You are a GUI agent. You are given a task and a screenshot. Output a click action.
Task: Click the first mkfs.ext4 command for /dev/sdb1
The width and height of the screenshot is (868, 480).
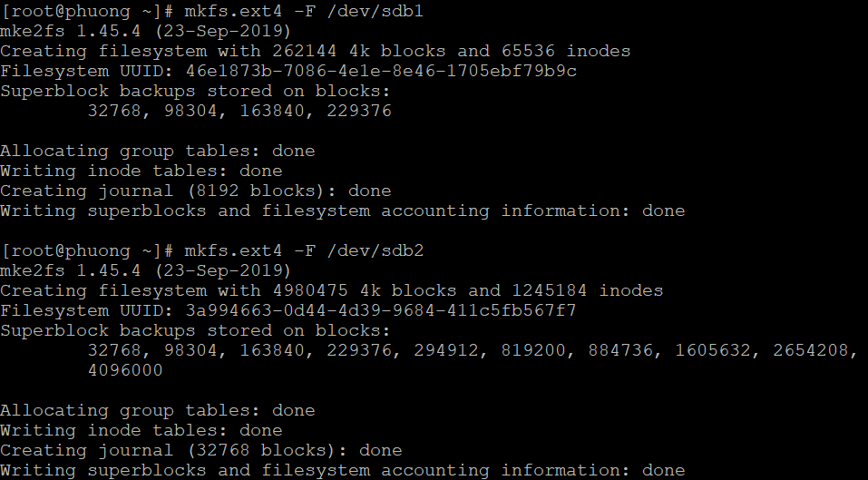[x=304, y=11]
